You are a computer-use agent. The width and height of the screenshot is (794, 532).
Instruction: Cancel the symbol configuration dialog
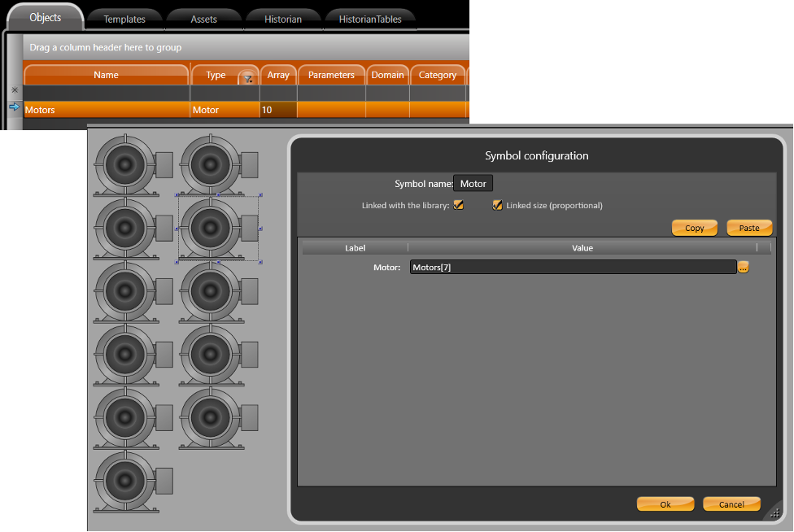click(x=731, y=504)
